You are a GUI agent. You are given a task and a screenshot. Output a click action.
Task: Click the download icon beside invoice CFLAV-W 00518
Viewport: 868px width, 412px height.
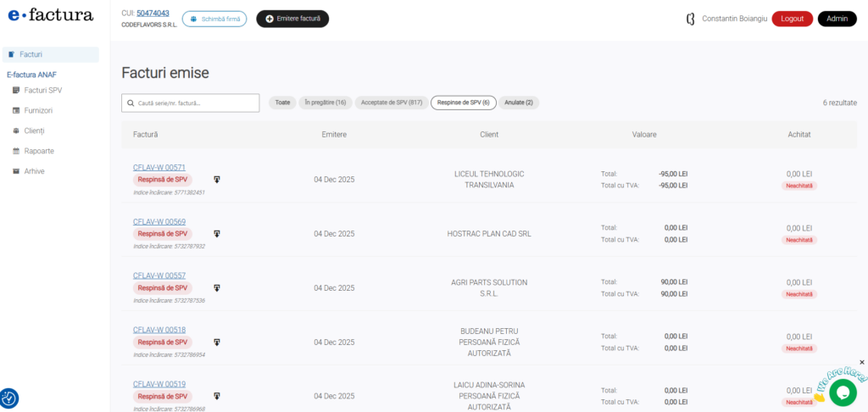pyautogui.click(x=217, y=342)
